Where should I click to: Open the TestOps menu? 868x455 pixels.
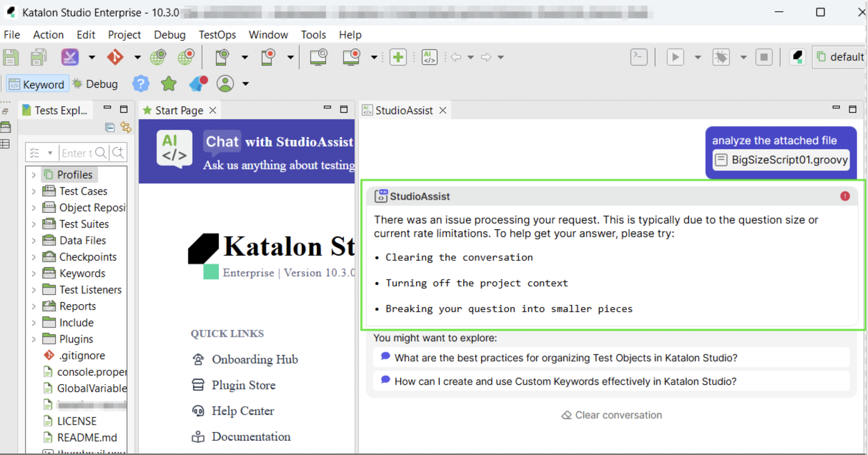217,35
